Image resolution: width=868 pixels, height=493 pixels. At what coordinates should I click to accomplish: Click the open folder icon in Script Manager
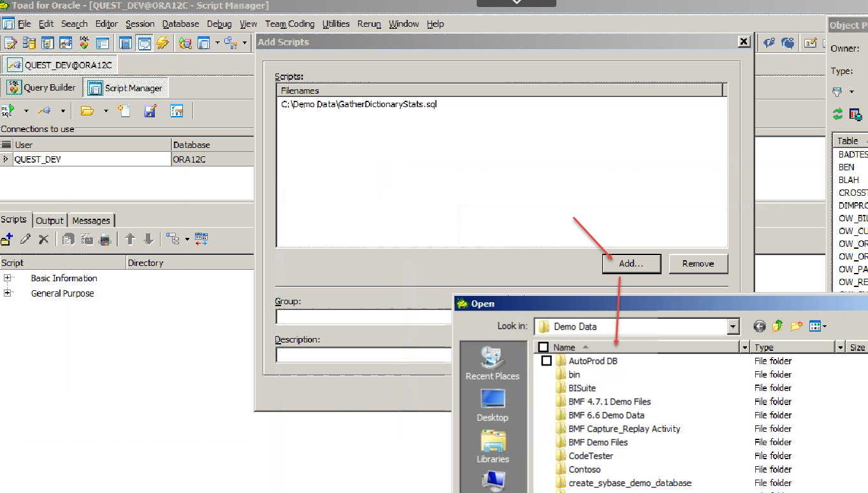(x=87, y=111)
